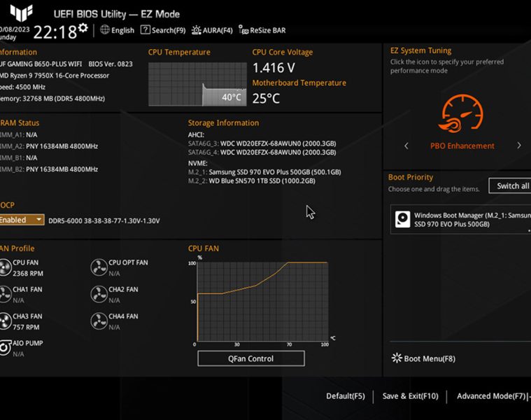Click the AURA lighting icon
Screen dimensions: 531x420
196,30
